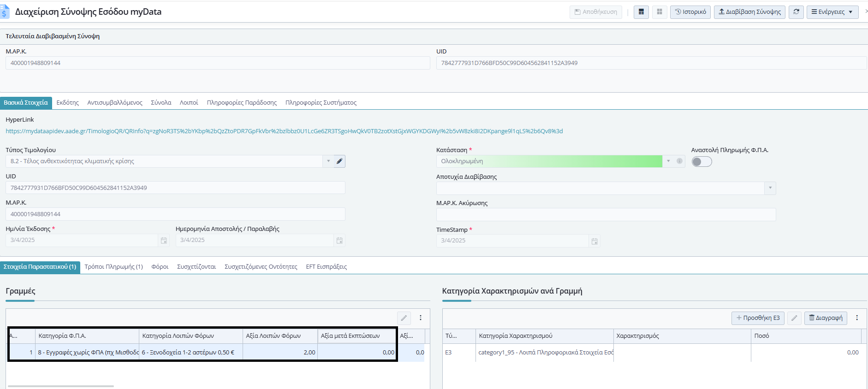Sort by Αξία μετά Εκπτώσεων column header

point(357,336)
